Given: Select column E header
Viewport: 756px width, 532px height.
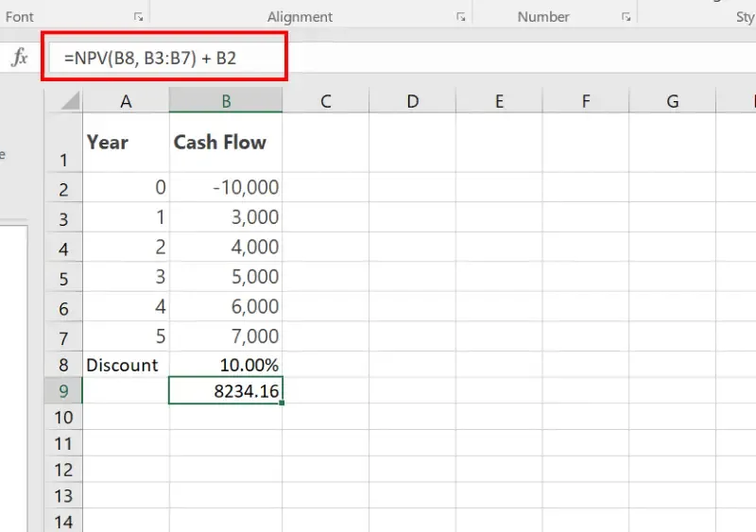Looking at the screenshot, I should pos(499,100).
